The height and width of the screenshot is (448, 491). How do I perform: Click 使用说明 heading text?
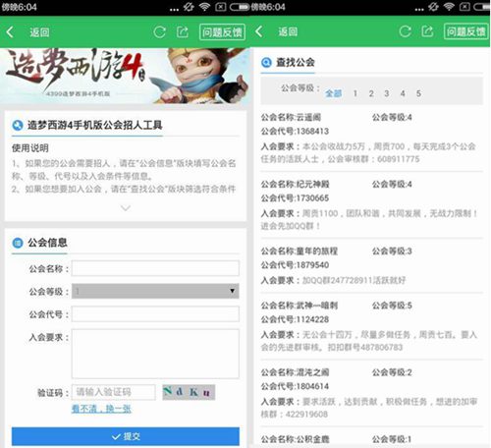pyautogui.click(x=30, y=148)
